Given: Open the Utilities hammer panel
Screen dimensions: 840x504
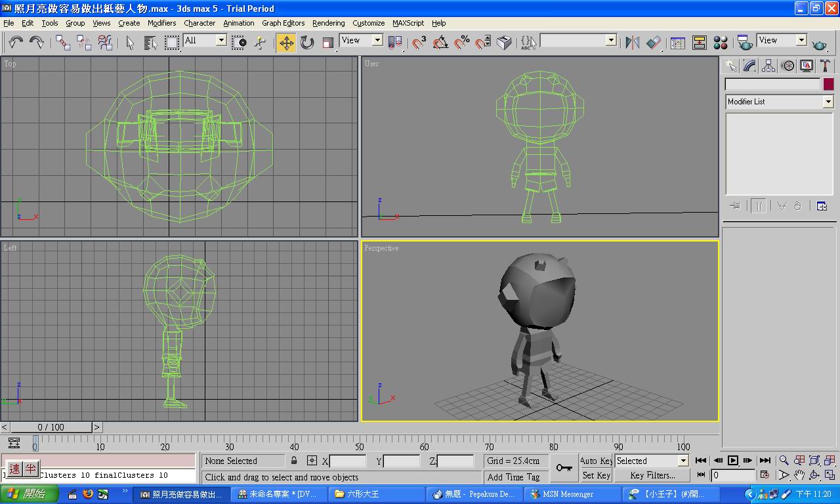Looking at the screenshot, I should tap(826, 66).
